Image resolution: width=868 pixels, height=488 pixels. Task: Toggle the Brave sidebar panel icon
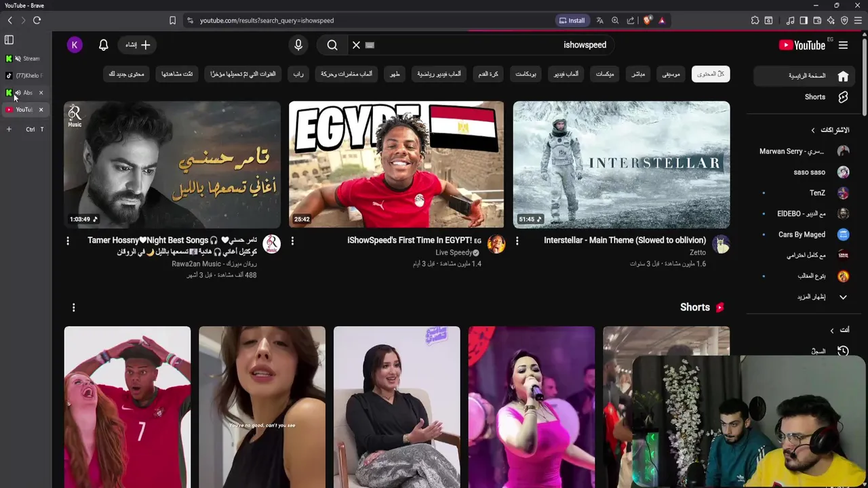pyautogui.click(x=804, y=20)
